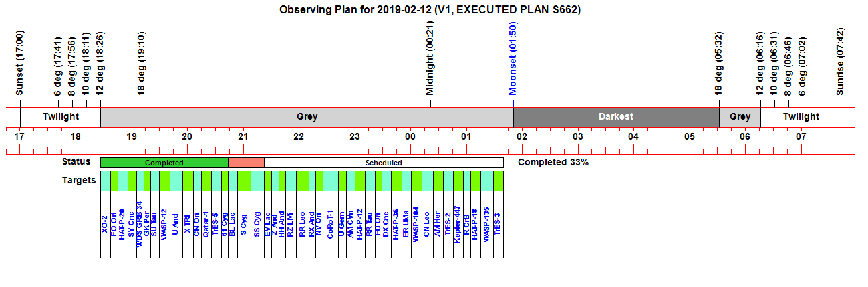The image size is (868, 287).
Task: Click hour 00 on the time axis
Action: [x=410, y=136]
